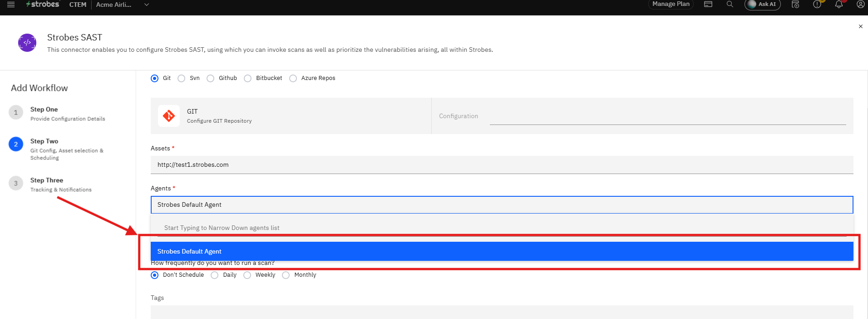
Task: Click the Strobes logo
Action: pos(43,4)
